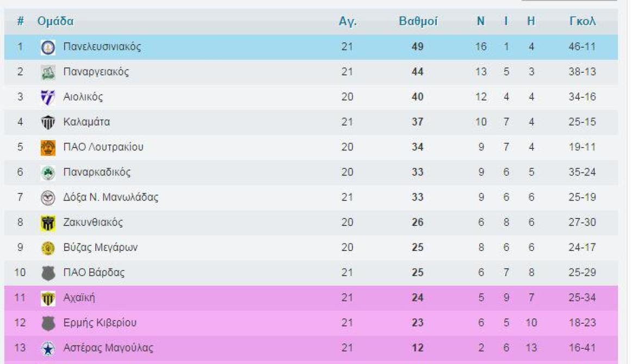Open the Ερμής Κιβερίου team name
This screenshot has height=364, width=631.
tap(100, 323)
